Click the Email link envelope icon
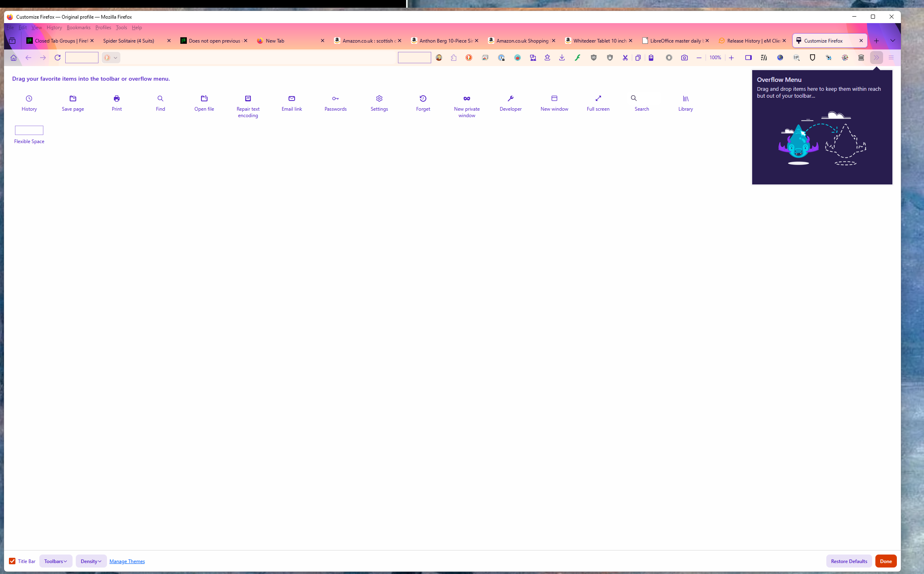 292,99
